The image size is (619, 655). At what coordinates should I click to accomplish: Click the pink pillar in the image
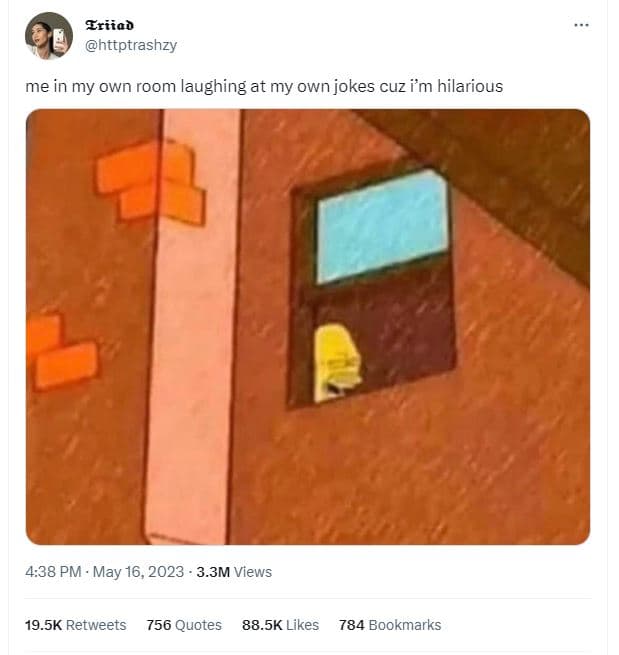(x=193, y=327)
